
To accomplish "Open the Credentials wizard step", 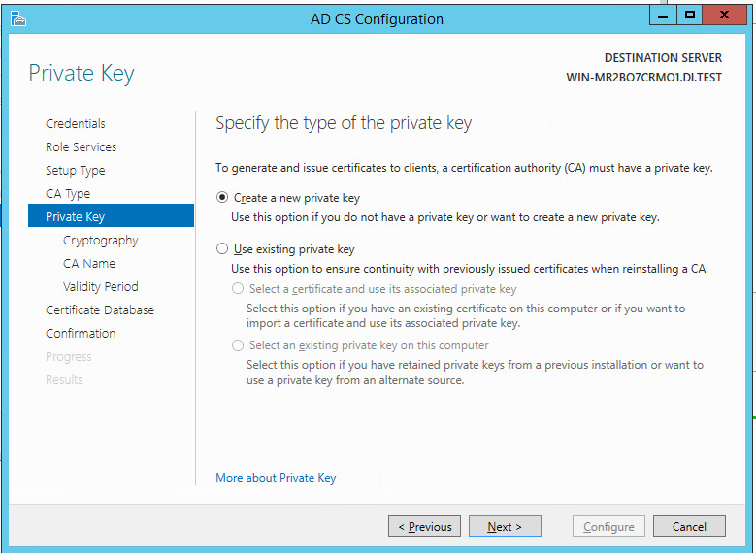I will [76, 124].
